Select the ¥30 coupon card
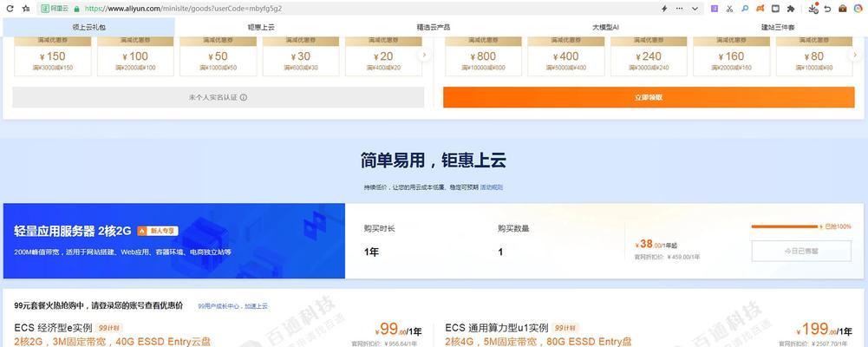 [301, 56]
